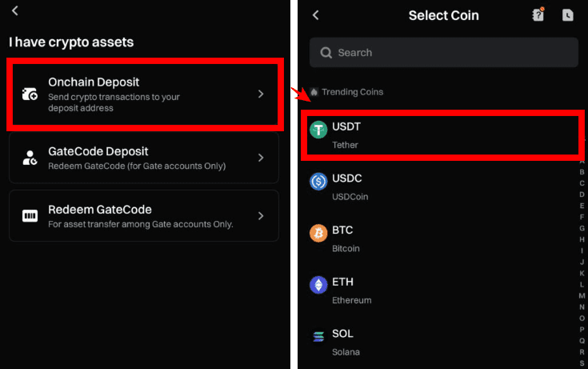Tap the back arrow on deposit screen
The width and height of the screenshot is (588, 369).
tap(15, 10)
